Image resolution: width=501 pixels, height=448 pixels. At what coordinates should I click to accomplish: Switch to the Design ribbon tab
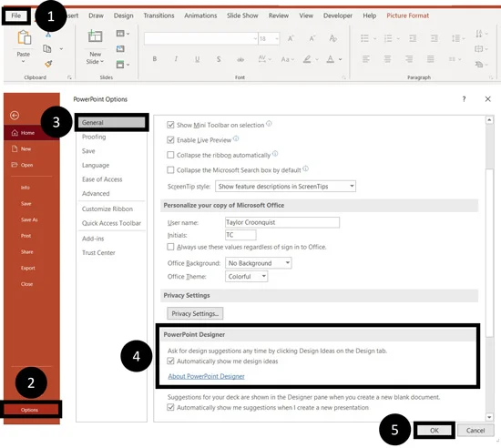click(124, 15)
